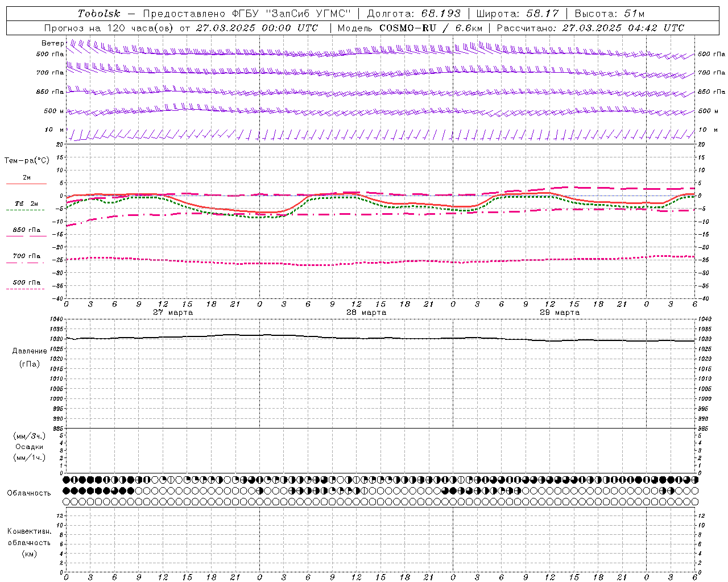Image resolution: width=728 pixels, height=582 pixels.
Task: Click the dotted 500 гПа temperature legend line
Action: (x=25, y=289)
